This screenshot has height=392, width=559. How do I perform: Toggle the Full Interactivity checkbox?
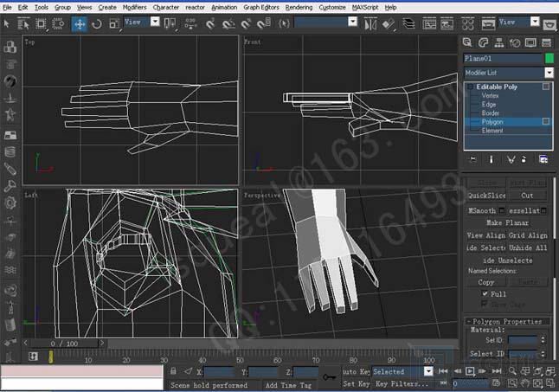(485, 293)
